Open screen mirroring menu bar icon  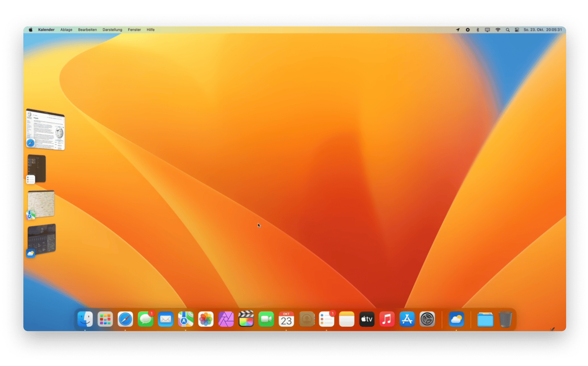coord(487,30)
